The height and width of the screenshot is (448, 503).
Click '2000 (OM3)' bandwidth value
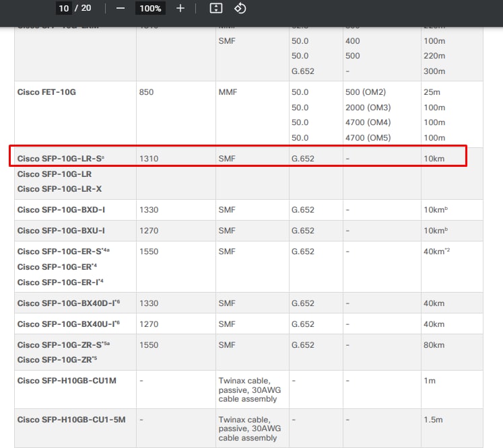tap(368, 108)
